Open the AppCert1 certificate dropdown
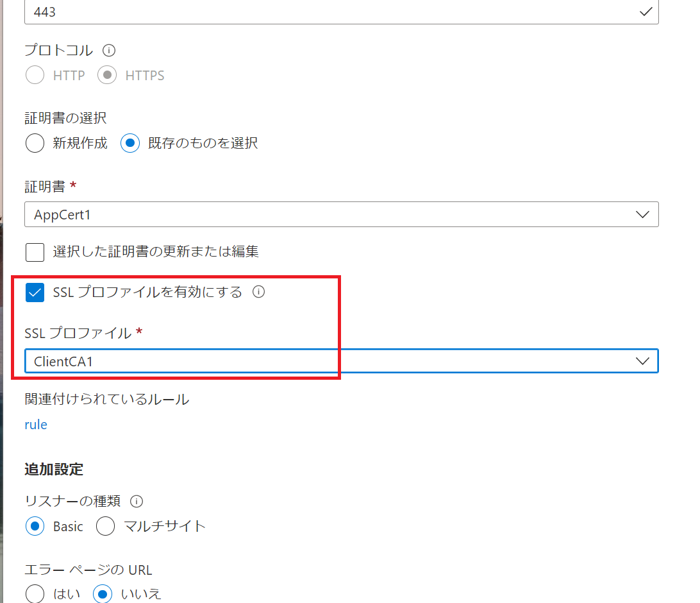Image resolution: width=700 pixels, height=603 pixels. 342,214
